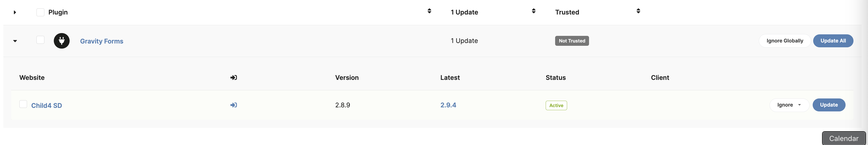Sort by Plugin column arrows
The image size is (868, 145).
click(x=429, y=11)
